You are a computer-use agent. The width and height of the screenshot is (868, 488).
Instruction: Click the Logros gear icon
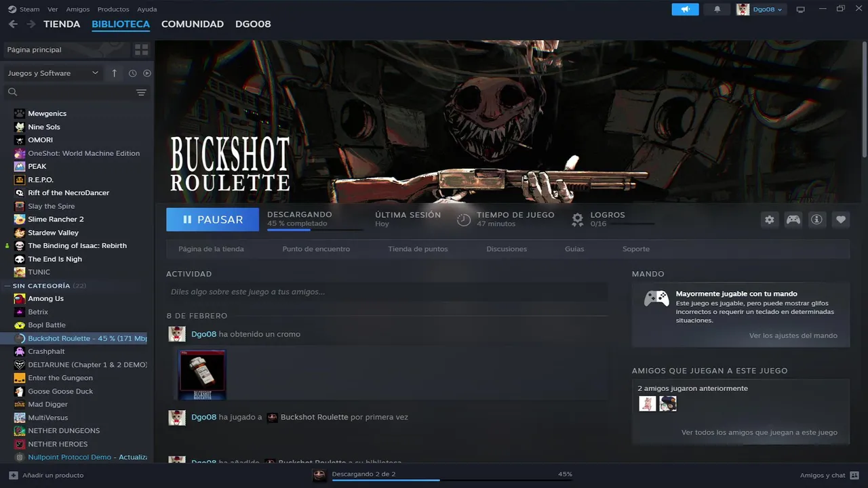pyautogui.click(x=578, y=220)
